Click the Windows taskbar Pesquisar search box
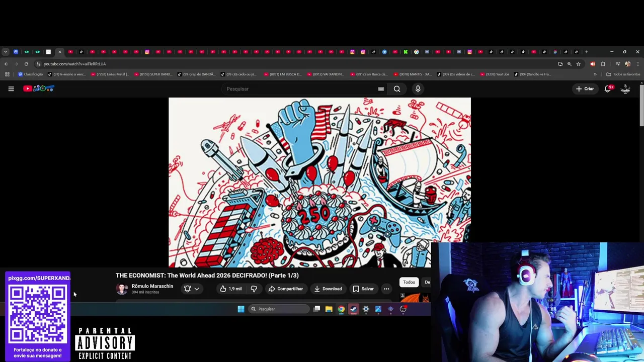This screenshot has height=362, width=644. click(x=279, y=309)
